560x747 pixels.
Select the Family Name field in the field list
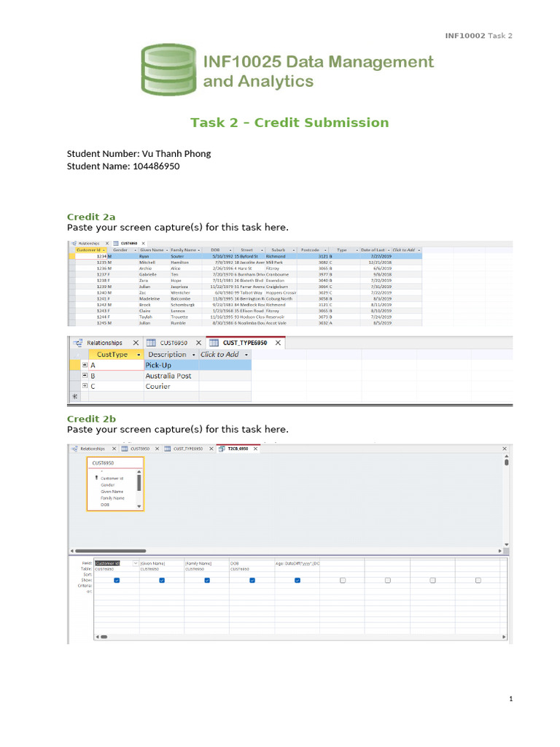[x=112, y=498]
